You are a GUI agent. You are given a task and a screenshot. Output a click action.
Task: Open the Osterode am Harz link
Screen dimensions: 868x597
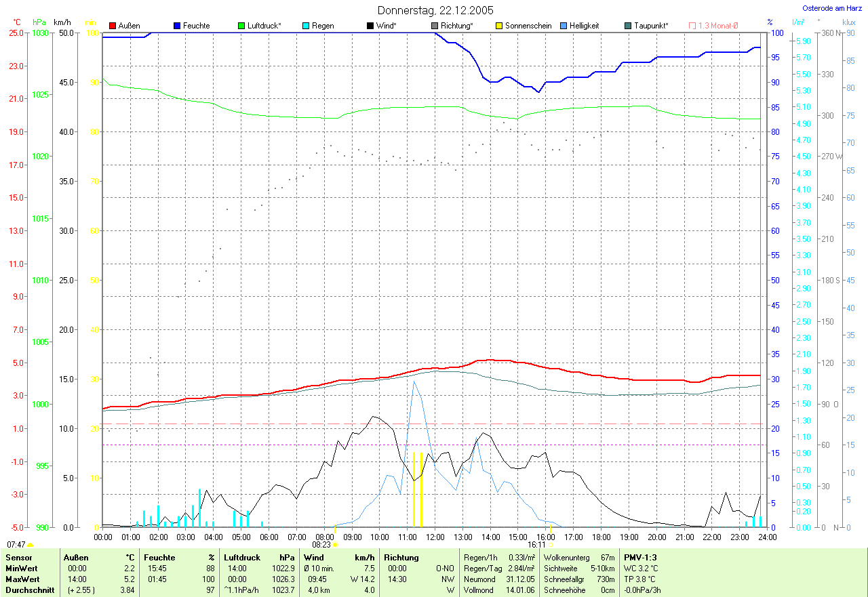pos(832,8)
